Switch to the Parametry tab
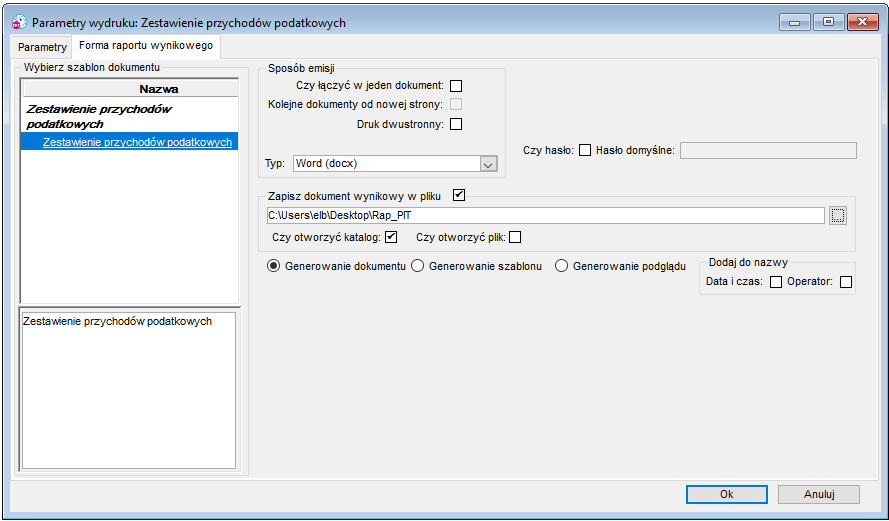The image size is (889, 521). (42, 47)
